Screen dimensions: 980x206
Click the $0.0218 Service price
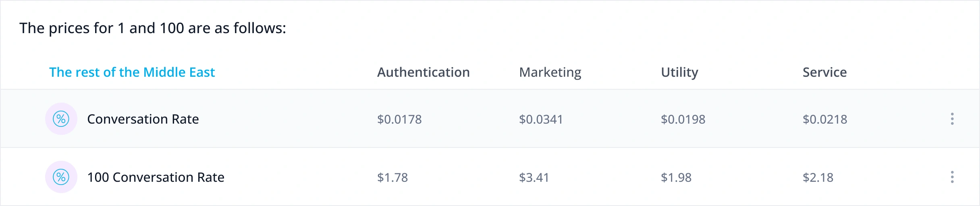(825, 119)
